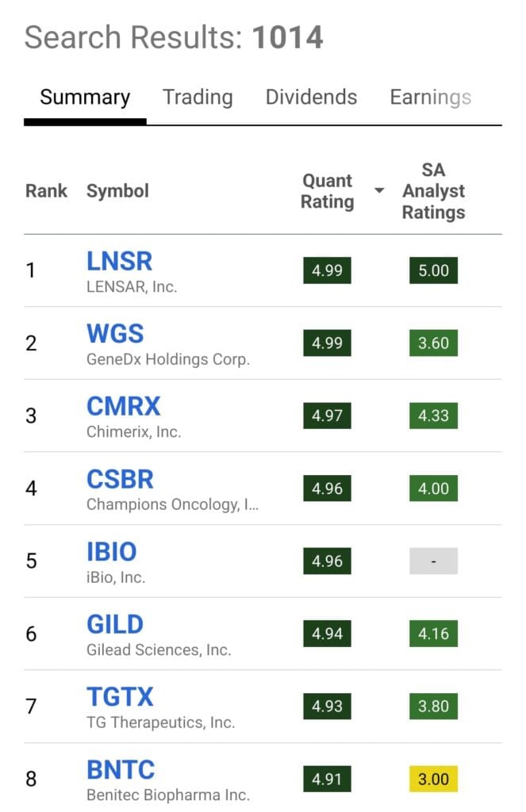Screen dimensions: 526x812
Task: Click BNTC's yellow 3.00 rating badge
Action: point(433,779)
